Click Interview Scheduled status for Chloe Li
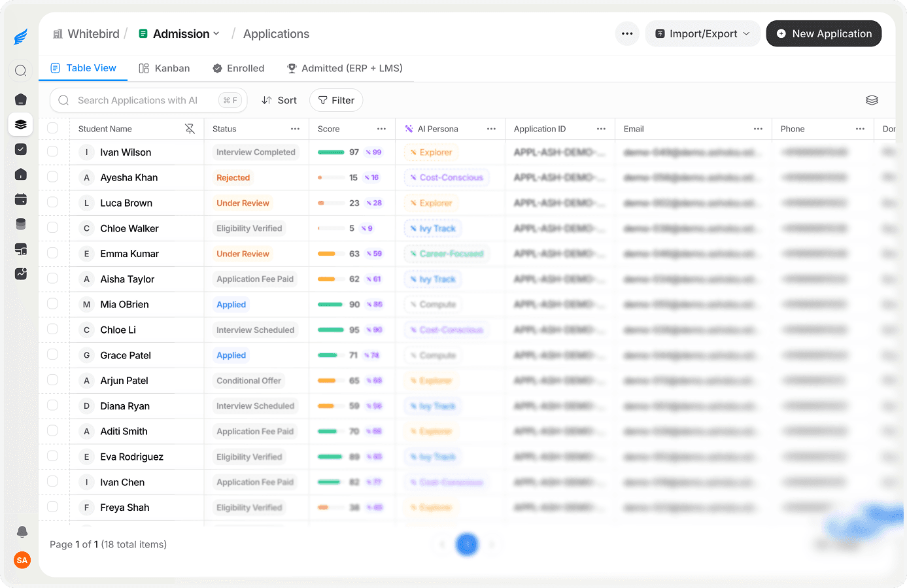 (255, 330)
